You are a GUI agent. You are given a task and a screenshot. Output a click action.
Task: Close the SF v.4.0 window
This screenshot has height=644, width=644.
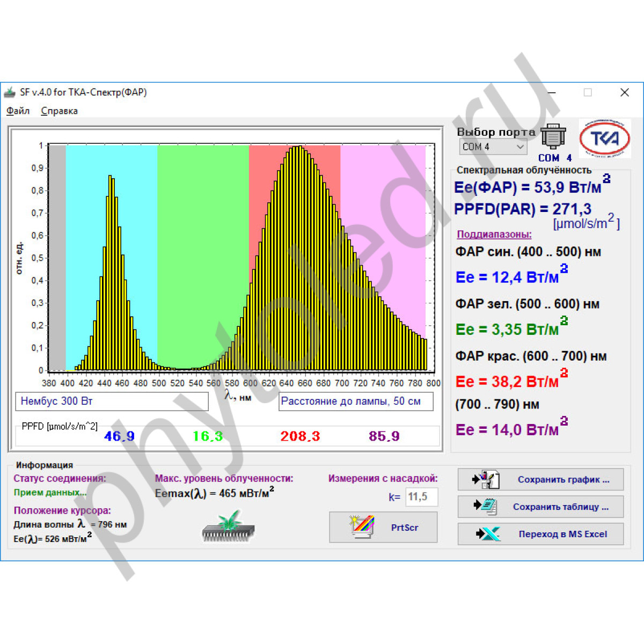pyautogui.click(x=624, y=92)
